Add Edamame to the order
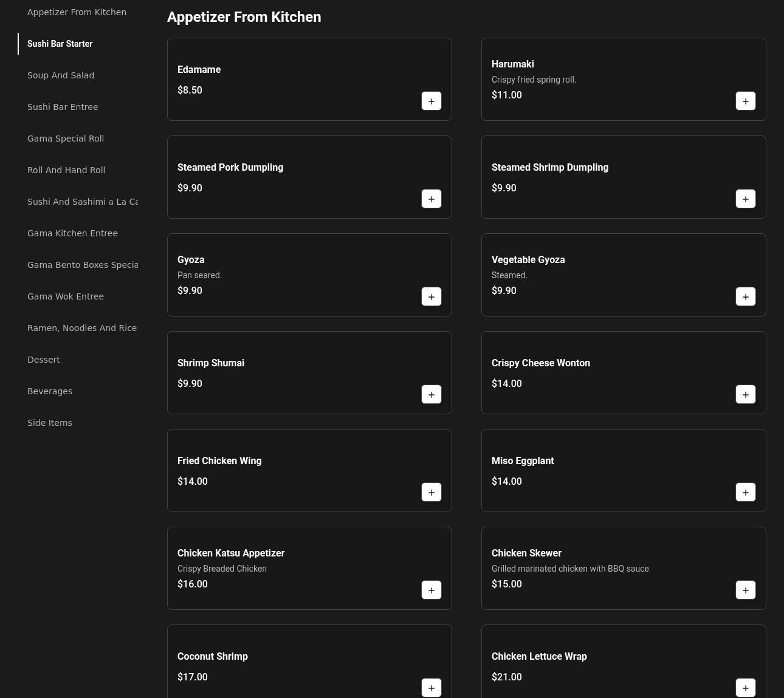 tap(431, 101)
